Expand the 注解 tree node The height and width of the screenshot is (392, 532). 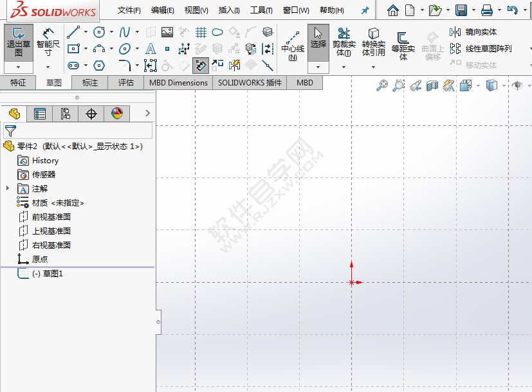pyautogui.click(x=6, y=188)
